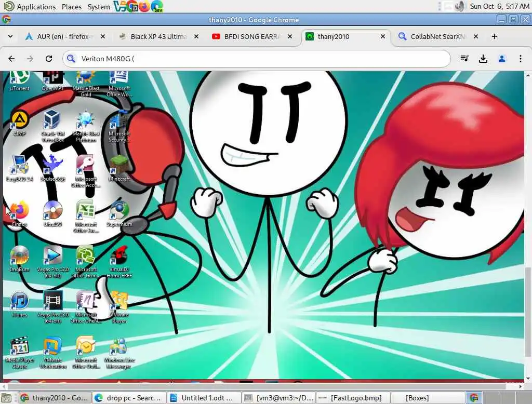Open the iTunes desktop icon

pyautogui.click(x=19, y=304)
